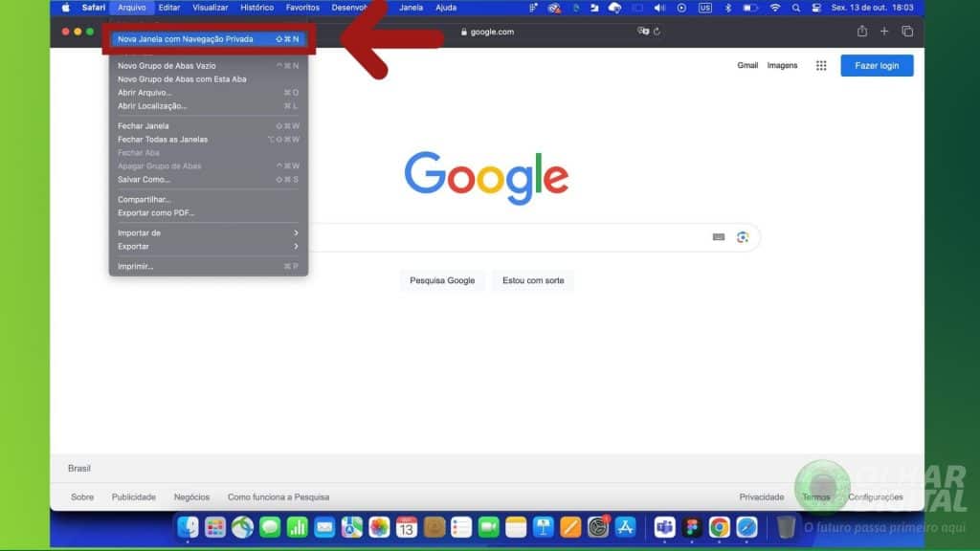The height and width of the screenshot is (551, 980).
Task: Select Abrir Arquivo menu entry
Action: pos(208,93)
